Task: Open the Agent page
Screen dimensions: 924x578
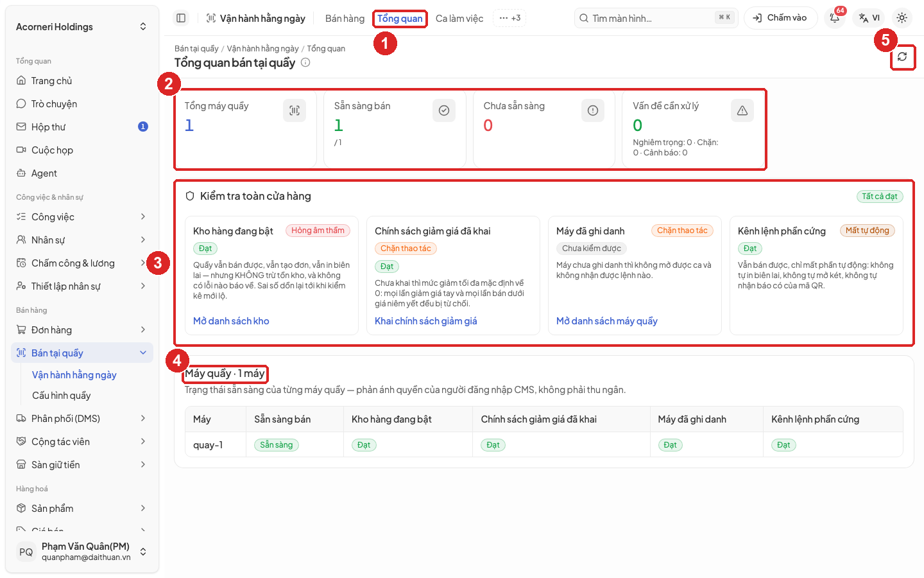Action: pyautogui.click(x=82, y=173)
